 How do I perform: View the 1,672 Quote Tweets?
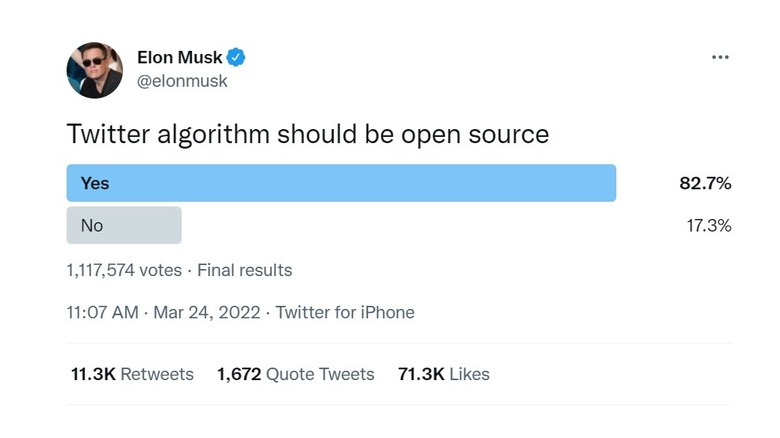click(x=295, y=374)
